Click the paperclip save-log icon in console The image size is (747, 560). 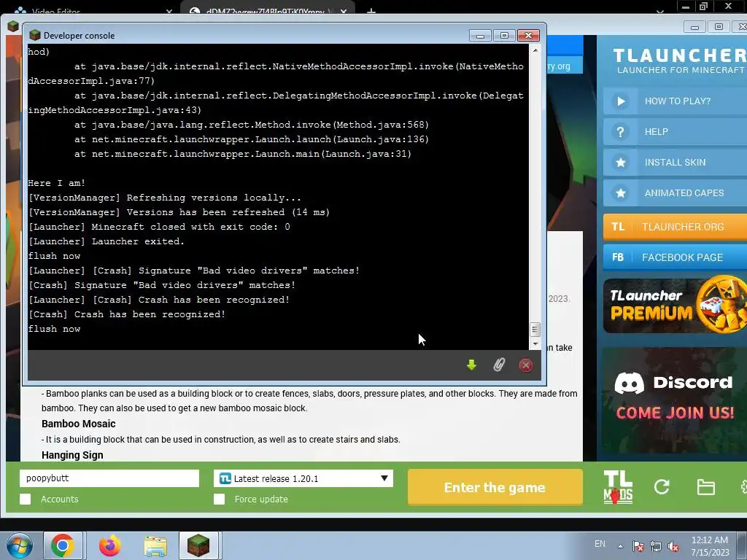pyautogui.click(x=499, y=365)
